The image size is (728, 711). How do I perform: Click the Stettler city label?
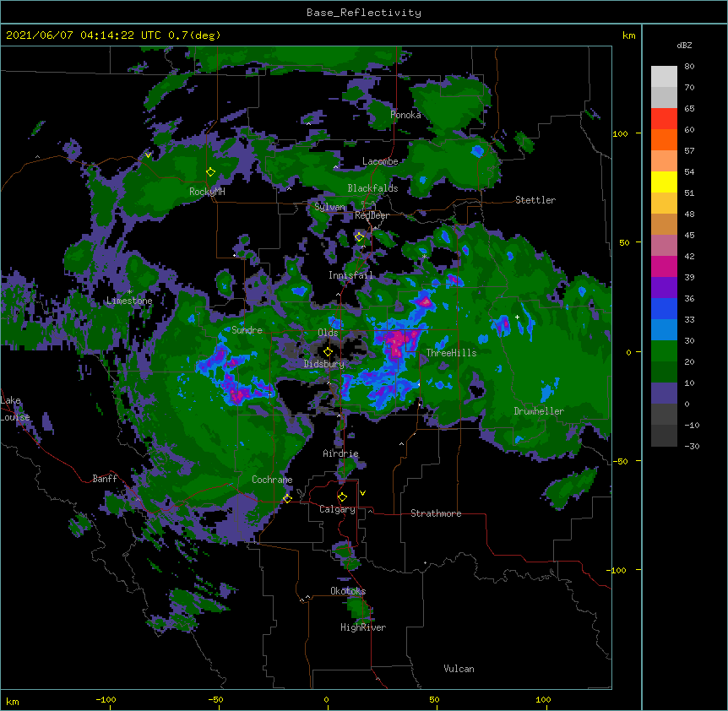tap(535, 200)
